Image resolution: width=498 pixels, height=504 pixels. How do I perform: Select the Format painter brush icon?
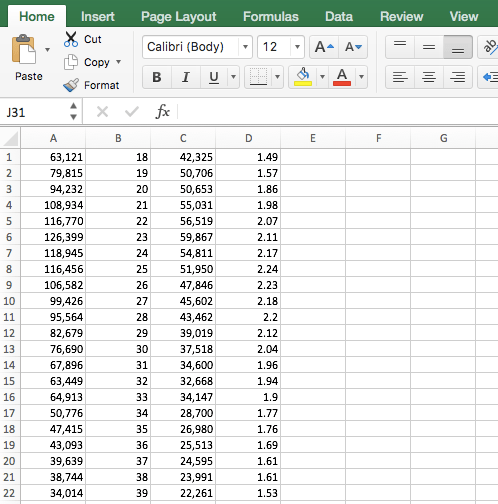[x=71, y=85]
